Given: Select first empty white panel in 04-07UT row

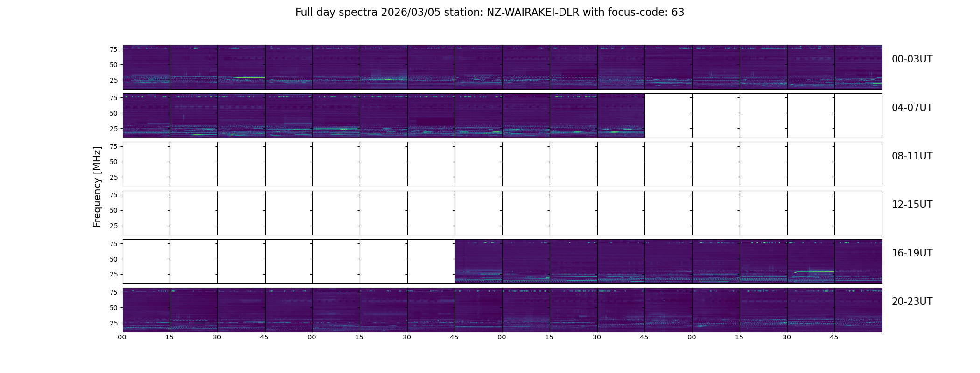Looking at the screenshot, I should (x=668, y=116).
